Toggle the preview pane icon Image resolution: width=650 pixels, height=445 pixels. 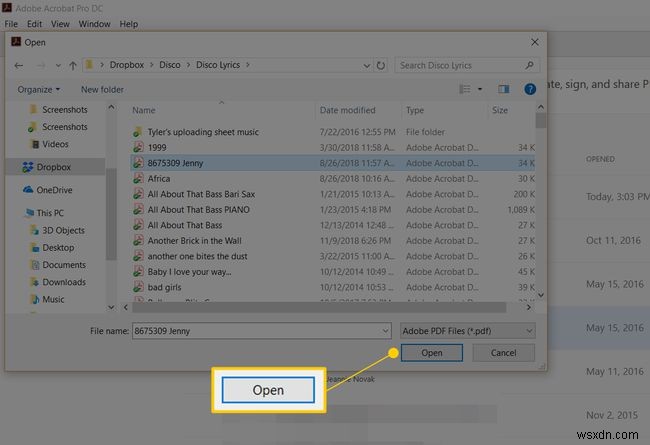(x=504, y=89)
